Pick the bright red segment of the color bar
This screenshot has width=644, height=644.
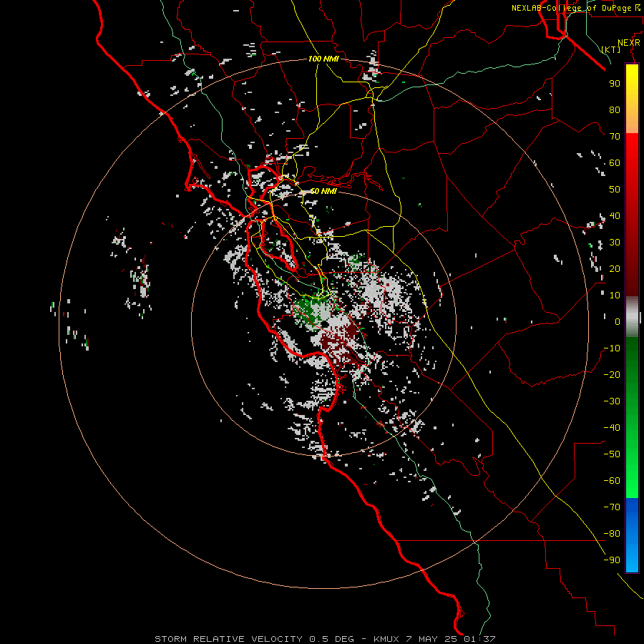tap(632, 152)
